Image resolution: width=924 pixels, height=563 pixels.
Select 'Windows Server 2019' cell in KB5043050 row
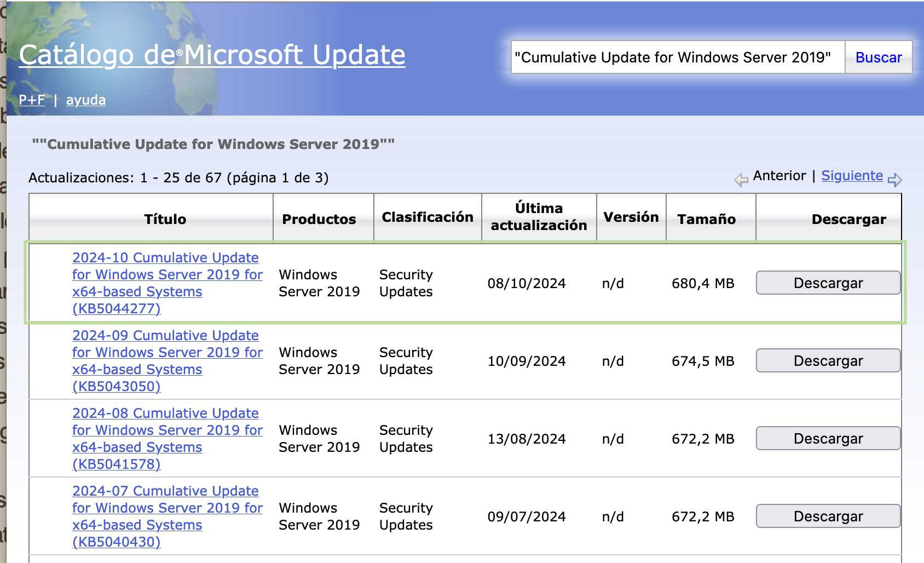click(x=319, y=360)
